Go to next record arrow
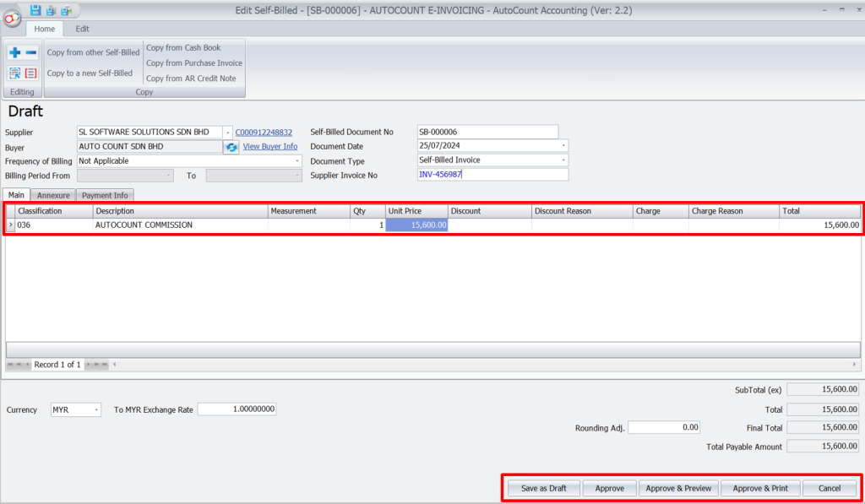 tap(88, 365)
